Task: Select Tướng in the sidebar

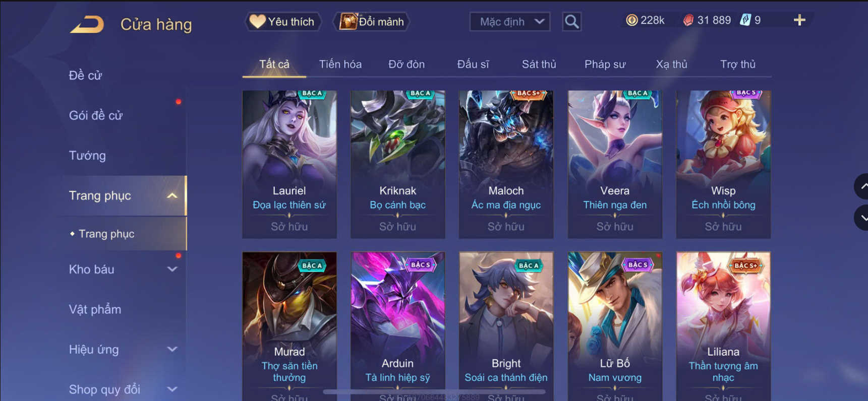Action: [87, 155]
